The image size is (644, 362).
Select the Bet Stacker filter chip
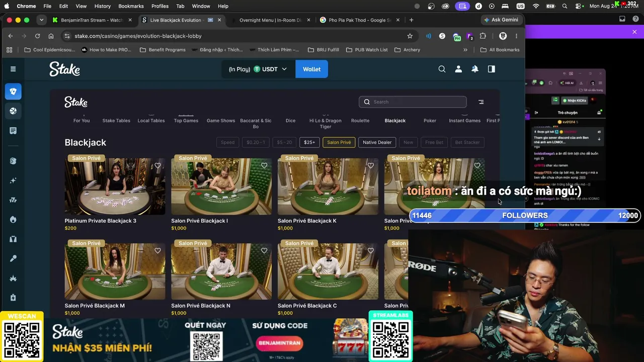click(x=467, y=142)
